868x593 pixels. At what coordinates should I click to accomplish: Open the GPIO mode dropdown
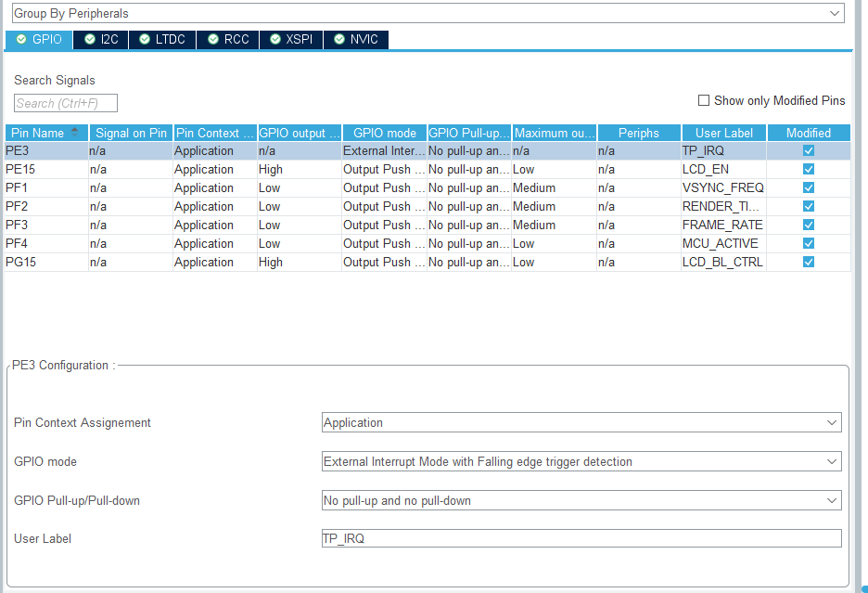[x=581, y=462]
